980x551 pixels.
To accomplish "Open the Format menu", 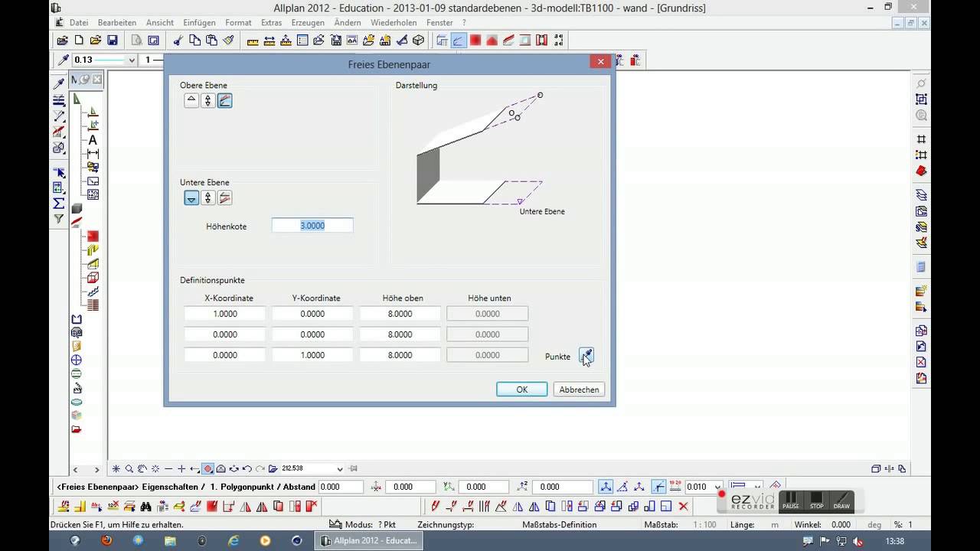I will (x=238, y=23).
